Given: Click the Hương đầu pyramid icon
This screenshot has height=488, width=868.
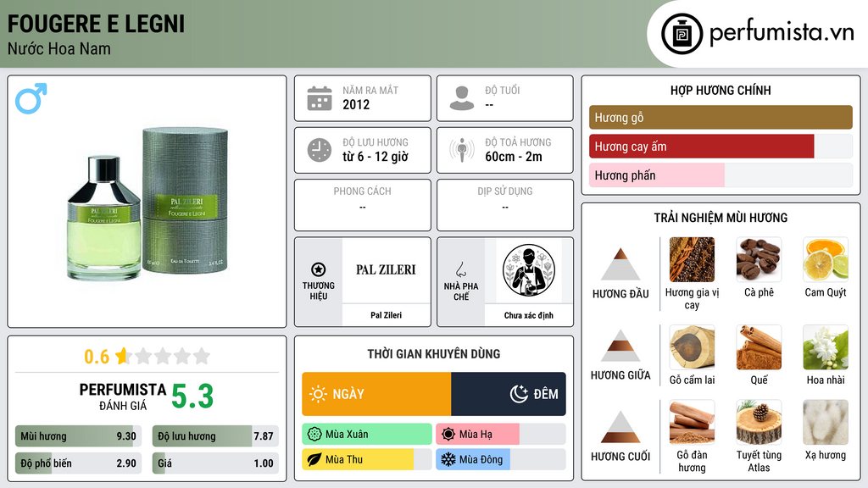Looking at the screenshot, I should [x=620, y=264].
